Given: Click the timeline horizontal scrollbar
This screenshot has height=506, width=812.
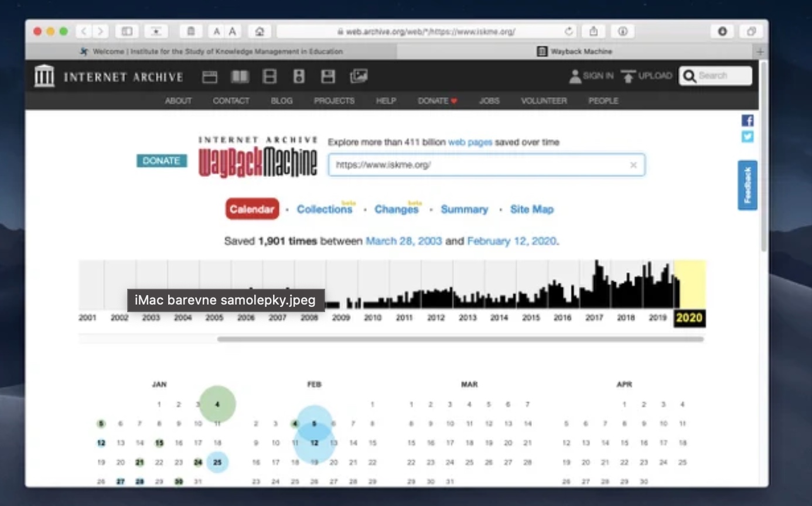Looking at the screenshot, I should click(x=460, y=339).
